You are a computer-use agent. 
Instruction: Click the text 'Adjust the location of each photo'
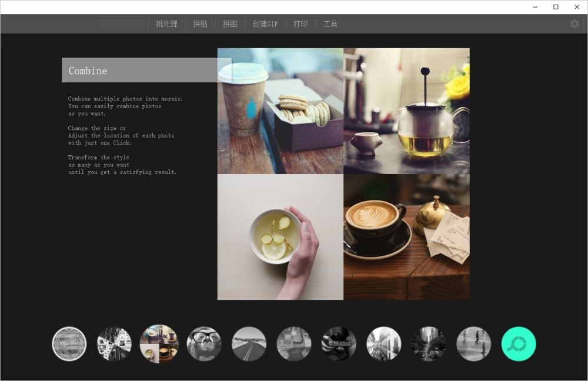coord(121,135)
